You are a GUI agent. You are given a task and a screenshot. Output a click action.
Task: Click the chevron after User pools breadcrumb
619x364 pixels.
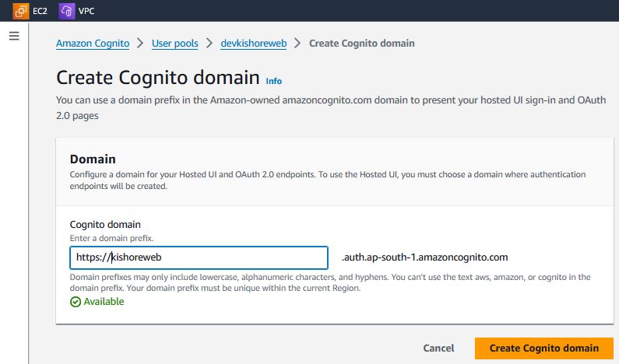tap(209, 44)
